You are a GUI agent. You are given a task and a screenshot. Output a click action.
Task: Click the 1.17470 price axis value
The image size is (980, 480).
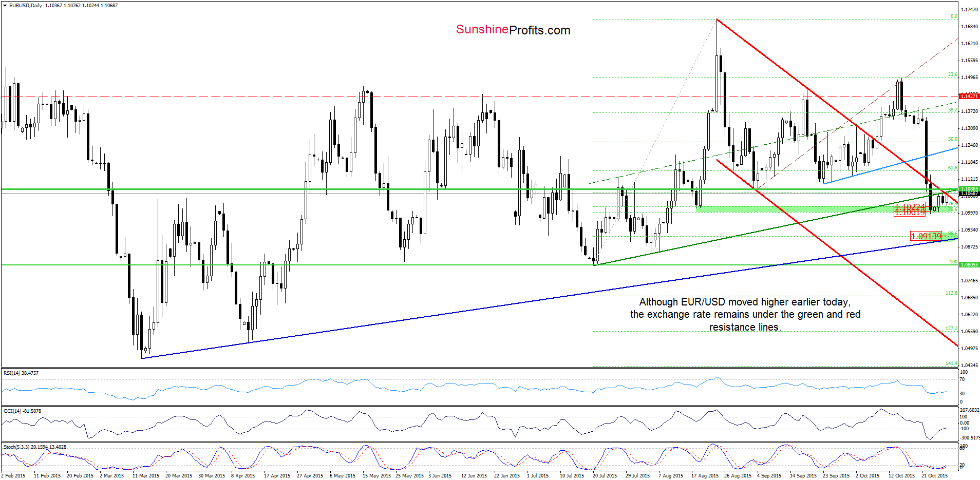pos(969,10)
